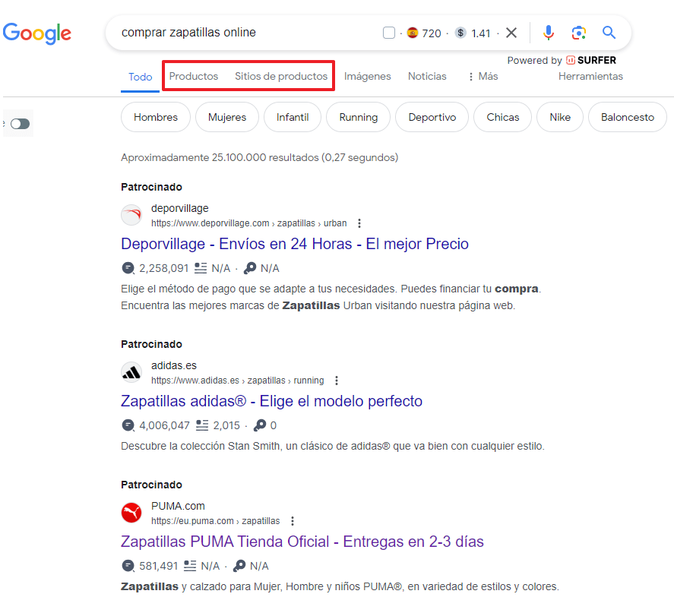Viewport: 674px width, 616px height.
Task: Apply the Baloncesto filter chip
Action: pyautogui.click(x=628, y=117)
